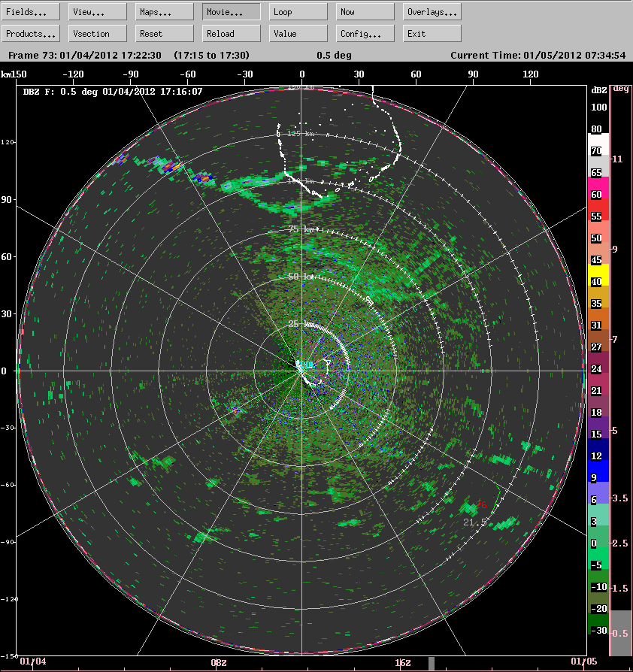Click the strong echo cell near top-left
The height and width of the screenshot is (672, 633).
point(171,166)
